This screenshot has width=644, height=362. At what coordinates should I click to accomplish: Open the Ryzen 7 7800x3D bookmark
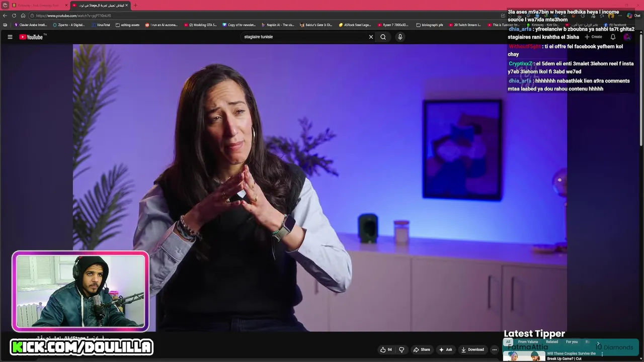click(393, 25)
